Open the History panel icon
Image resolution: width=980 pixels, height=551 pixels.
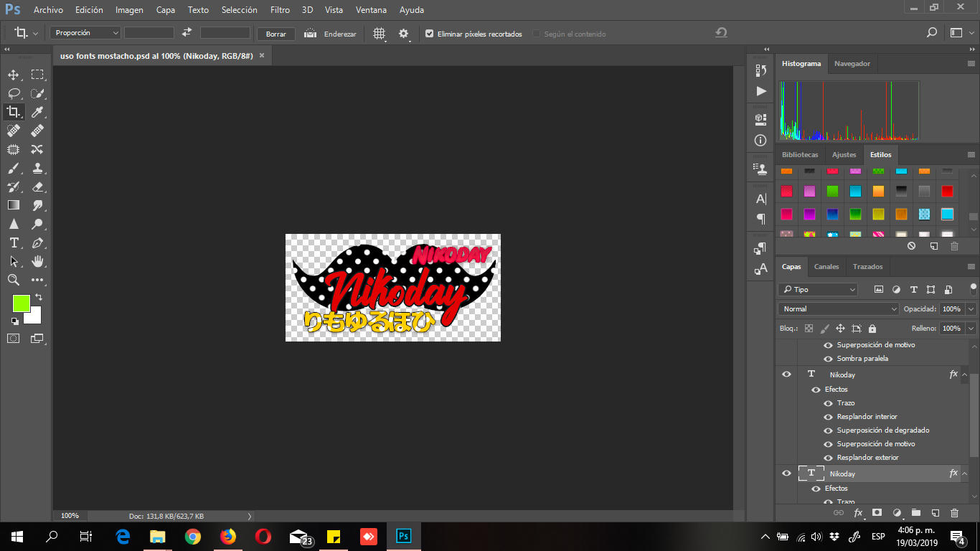761,70
